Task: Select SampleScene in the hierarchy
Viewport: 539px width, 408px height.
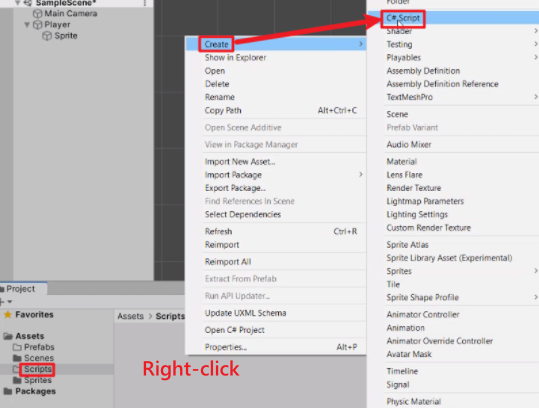Action: 66,3
